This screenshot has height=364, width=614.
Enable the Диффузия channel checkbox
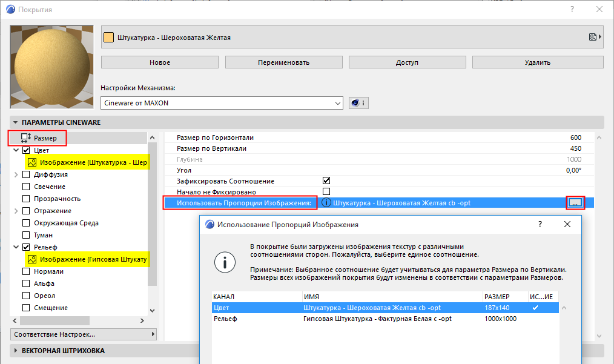coord(26,174)
